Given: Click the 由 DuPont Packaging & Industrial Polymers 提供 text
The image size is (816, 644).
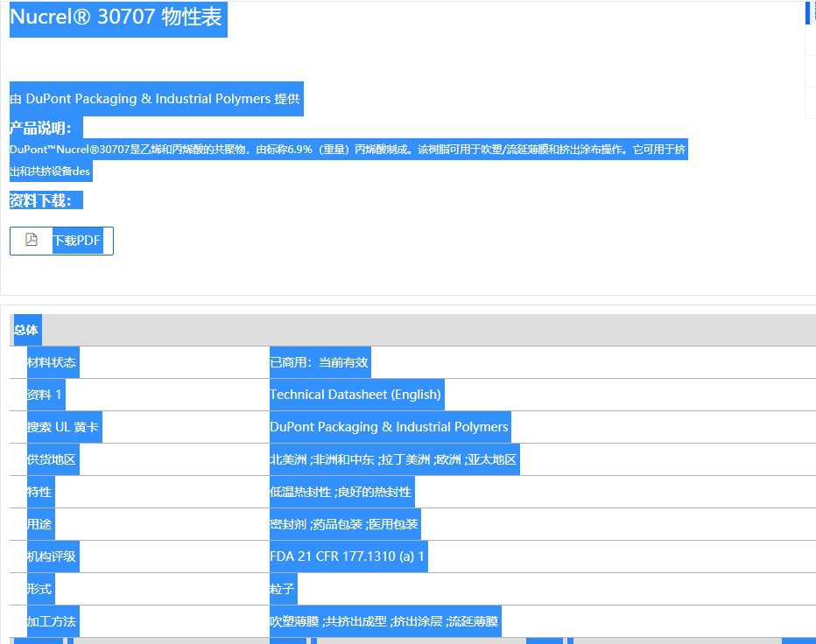Looking at the screenshot, I should [155, 99].
